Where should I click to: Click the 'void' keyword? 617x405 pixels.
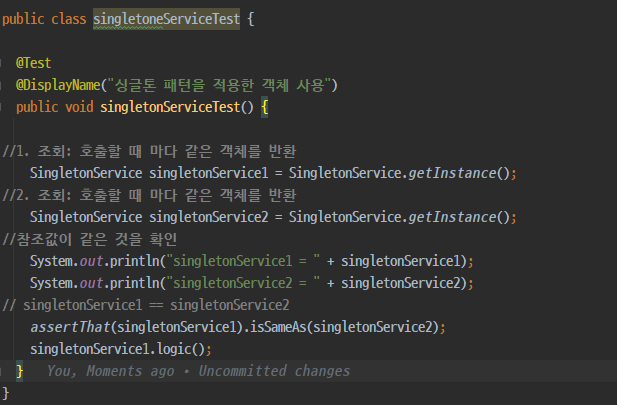point(79,107)
